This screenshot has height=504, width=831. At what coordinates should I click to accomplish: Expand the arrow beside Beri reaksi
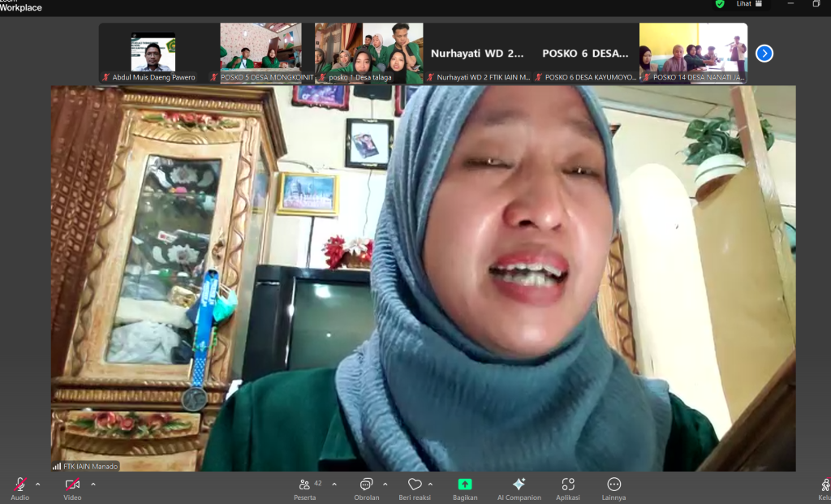point(430,485)
